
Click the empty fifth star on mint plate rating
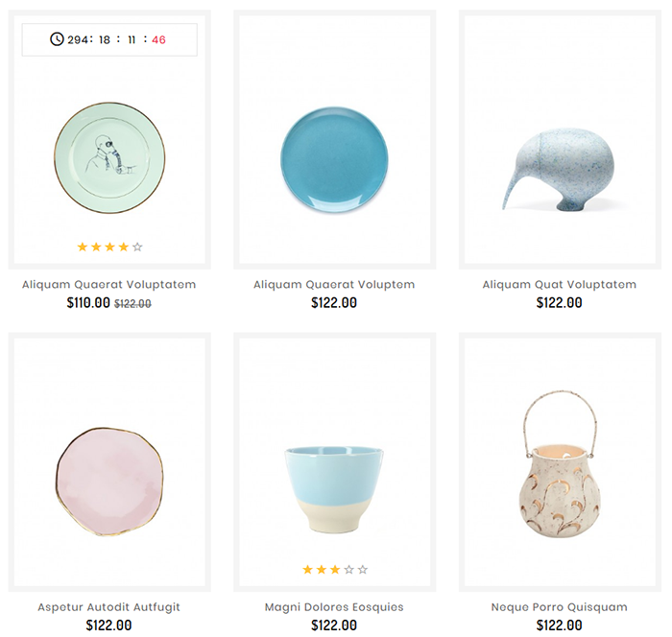(x=137, y=247)
